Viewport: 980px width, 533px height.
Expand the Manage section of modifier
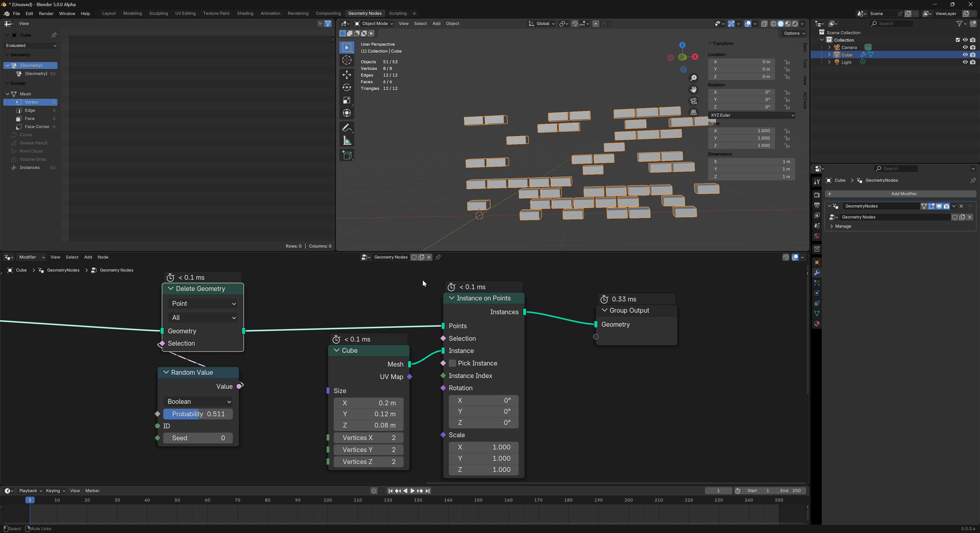tap(843, 226)
